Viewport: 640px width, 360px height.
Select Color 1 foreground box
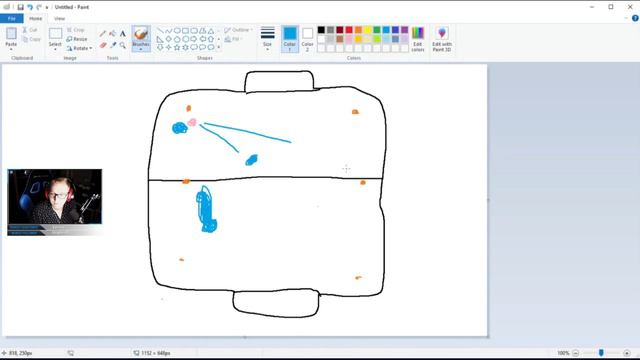tap(290, 39)
